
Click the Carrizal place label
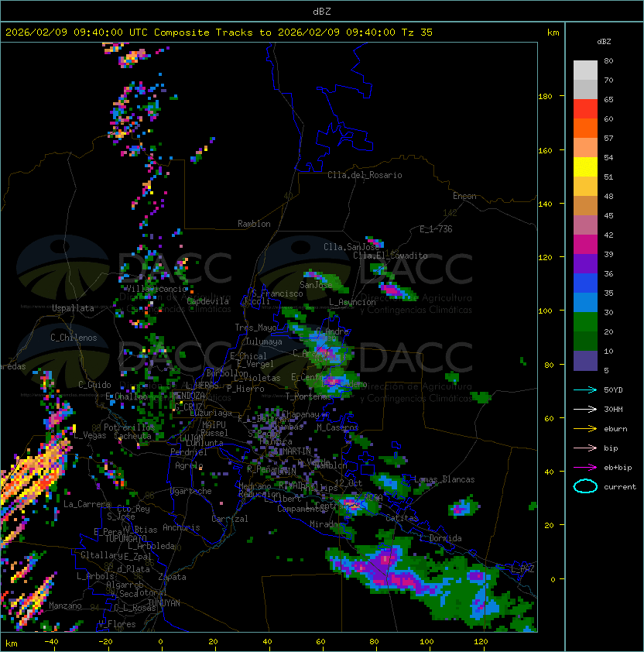(x=230, y=519)
